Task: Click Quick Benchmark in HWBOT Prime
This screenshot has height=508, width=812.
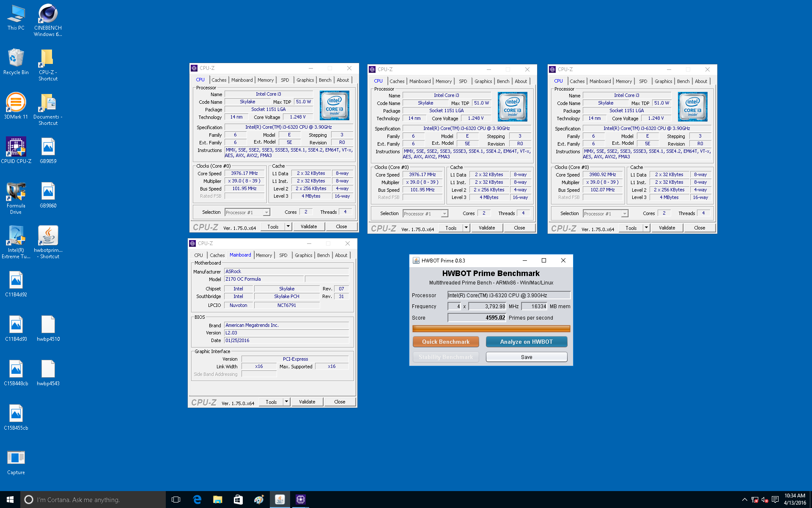Action: pos(446,342)
